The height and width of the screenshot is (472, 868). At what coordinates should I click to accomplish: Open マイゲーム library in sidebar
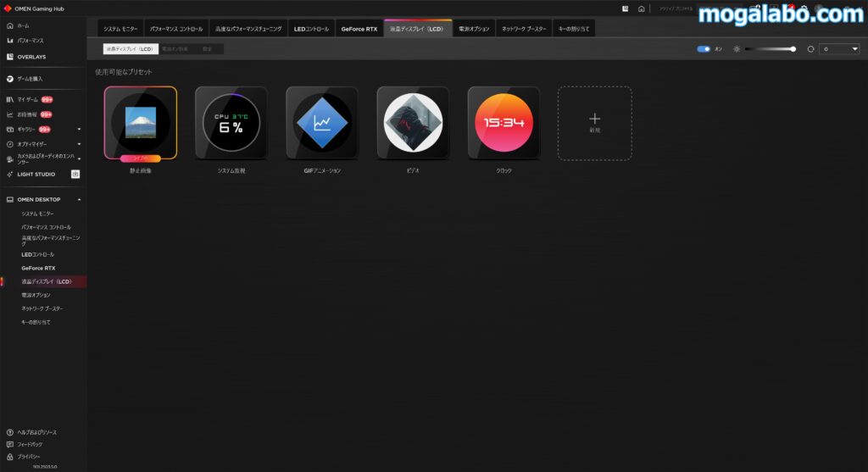pyautogui.click(x=28, y=100)
